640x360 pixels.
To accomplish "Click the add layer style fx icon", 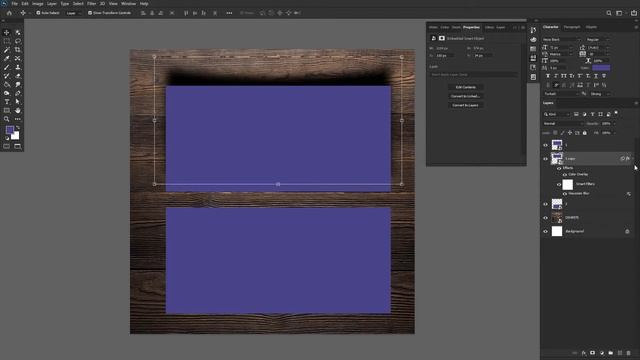I will tap(584, 353).
